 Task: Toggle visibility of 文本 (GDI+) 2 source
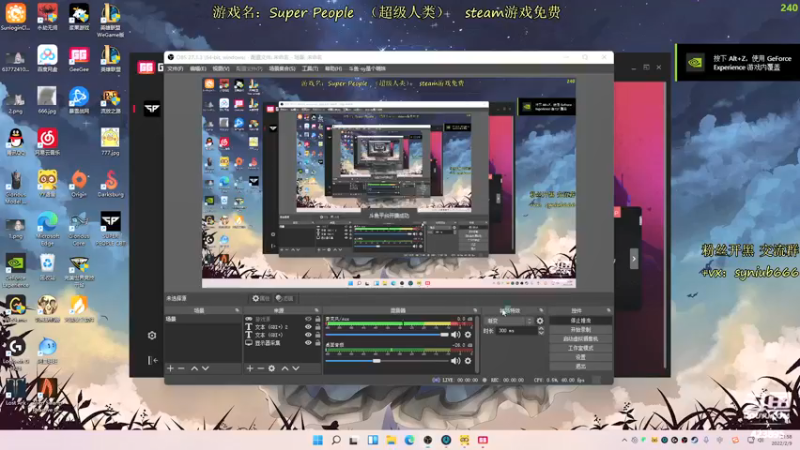point(308,327)
